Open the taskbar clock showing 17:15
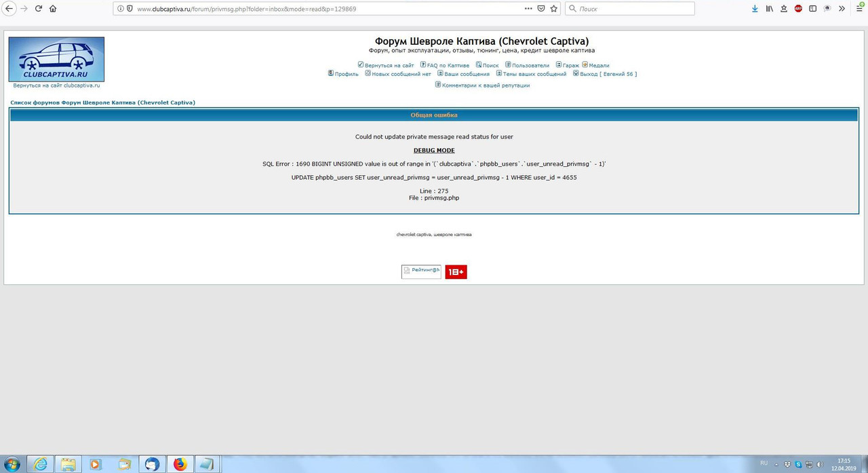Image resolution: width=868 pixels, height=473 pixels. 844,464
